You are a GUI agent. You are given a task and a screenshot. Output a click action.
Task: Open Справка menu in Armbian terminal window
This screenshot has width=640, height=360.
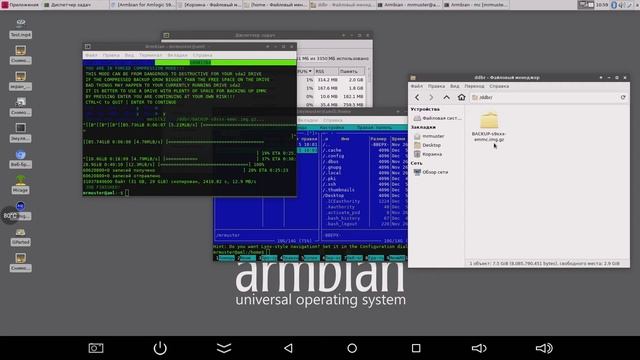(202, 55)
